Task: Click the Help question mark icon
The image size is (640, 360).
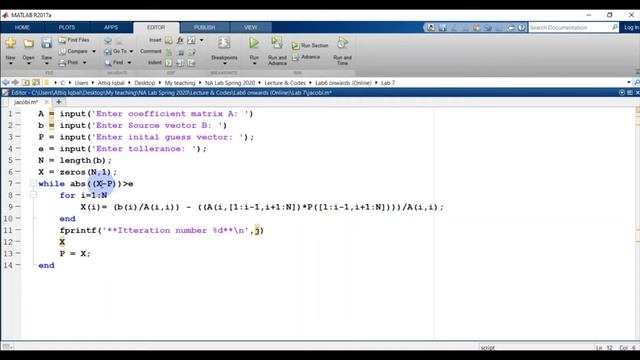Action: [522, 27]
